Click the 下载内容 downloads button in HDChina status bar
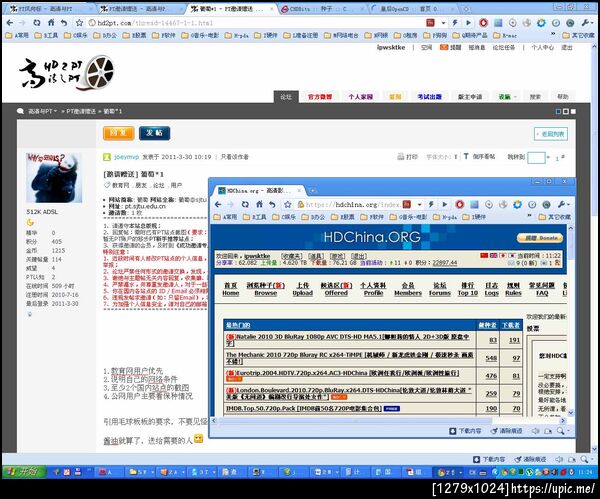The width and height of the screenshot is (600, 499). [465, 431]
